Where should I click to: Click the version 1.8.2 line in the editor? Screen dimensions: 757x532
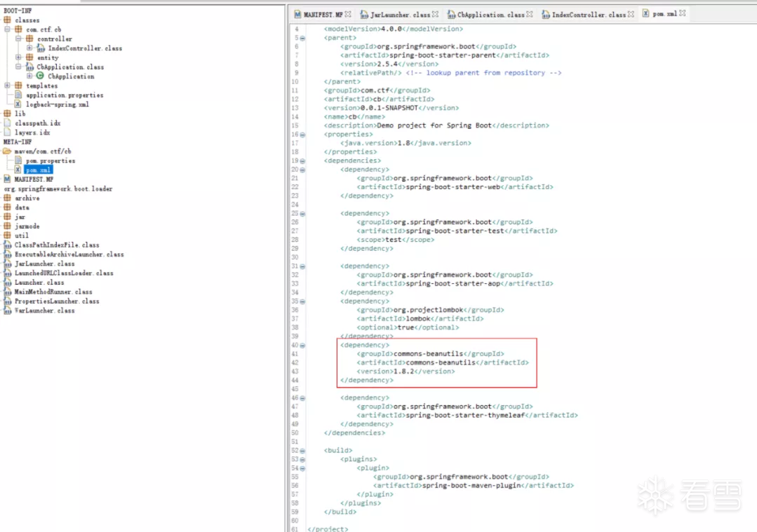pyautogui.click(x=406, y=371)
